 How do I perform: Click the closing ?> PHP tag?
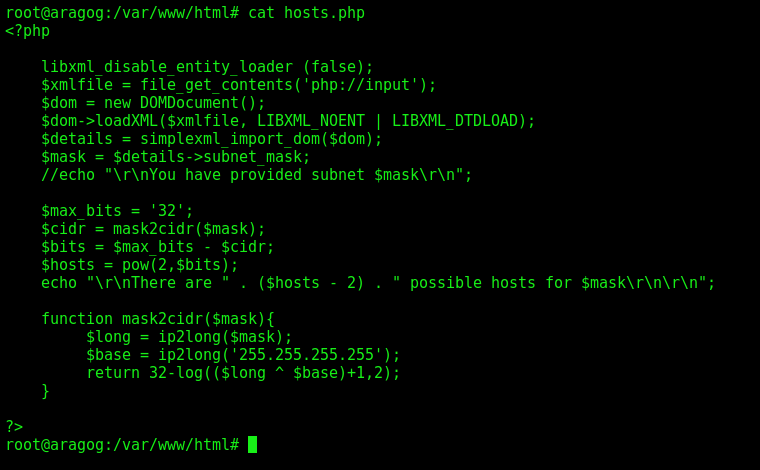(x=14, y=427)
